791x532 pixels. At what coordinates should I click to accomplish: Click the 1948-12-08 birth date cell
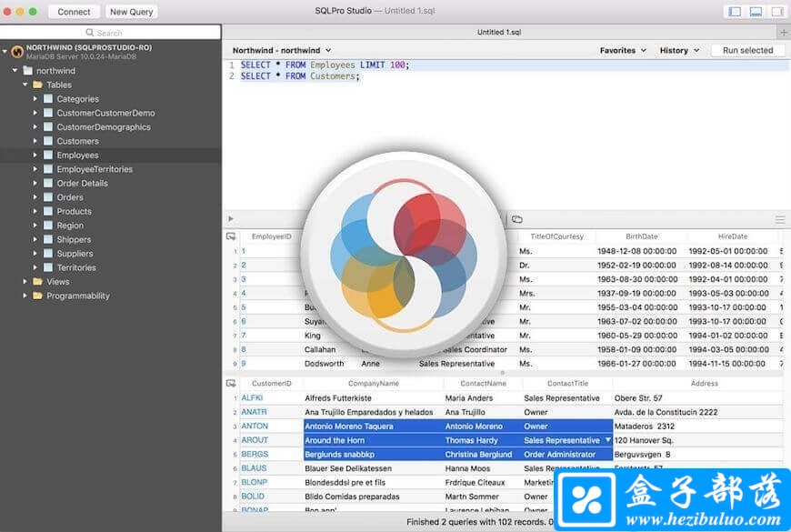[636, 251]
